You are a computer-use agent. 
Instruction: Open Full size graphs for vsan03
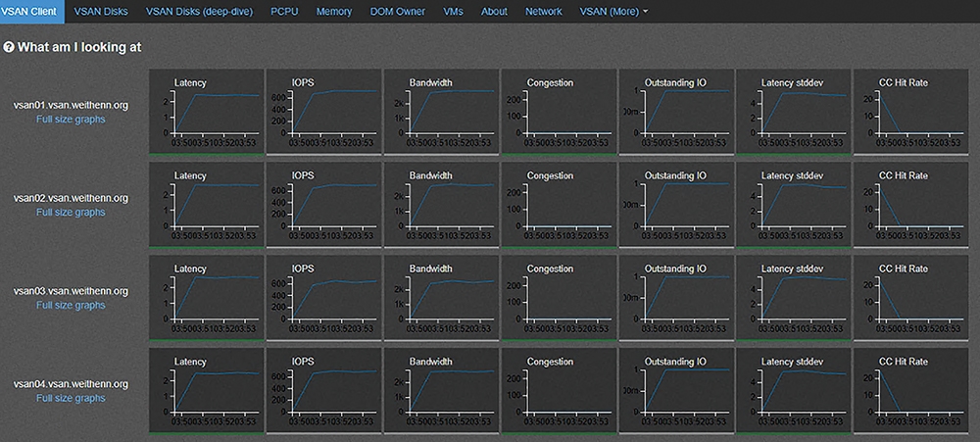point(71,305)
